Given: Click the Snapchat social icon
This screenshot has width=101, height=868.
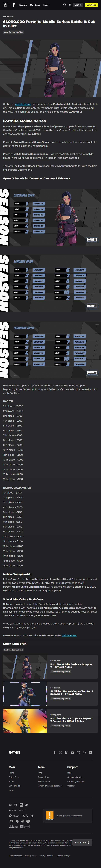Looking at the screenshot, I should click(84, 752).
